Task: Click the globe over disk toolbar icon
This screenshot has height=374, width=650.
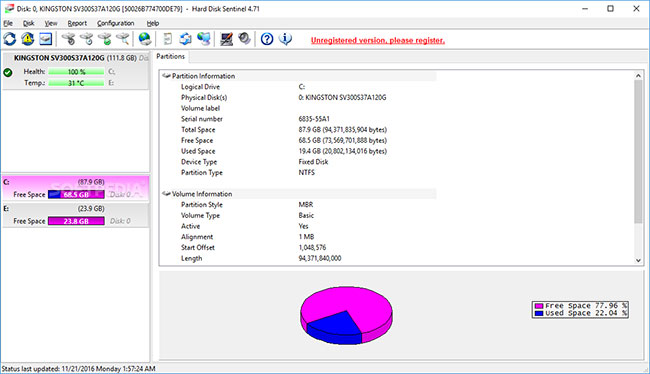Action: 145,39
